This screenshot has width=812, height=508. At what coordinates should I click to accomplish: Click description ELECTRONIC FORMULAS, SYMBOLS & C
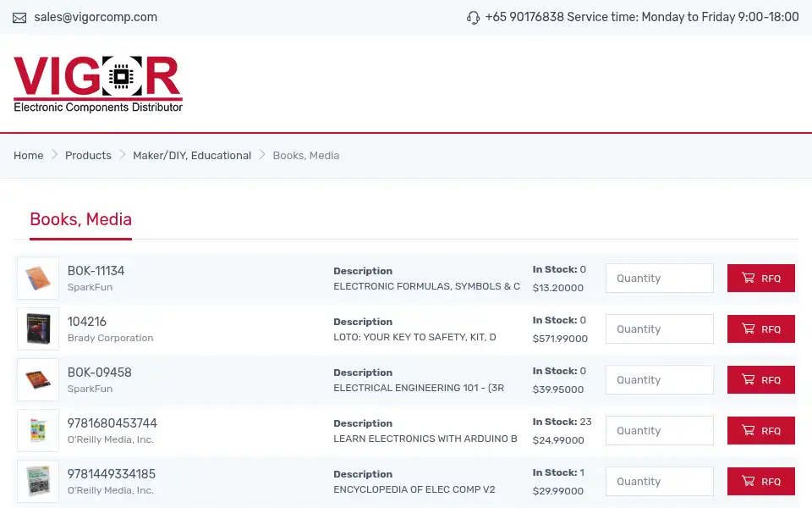[426, 286]
